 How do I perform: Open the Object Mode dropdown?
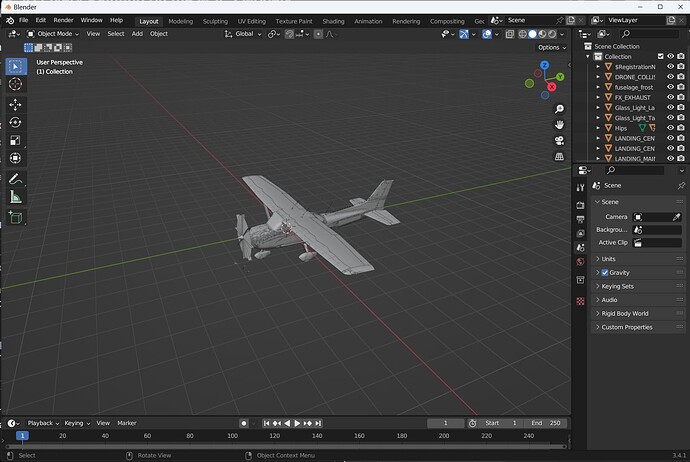(x=52, y=34)
